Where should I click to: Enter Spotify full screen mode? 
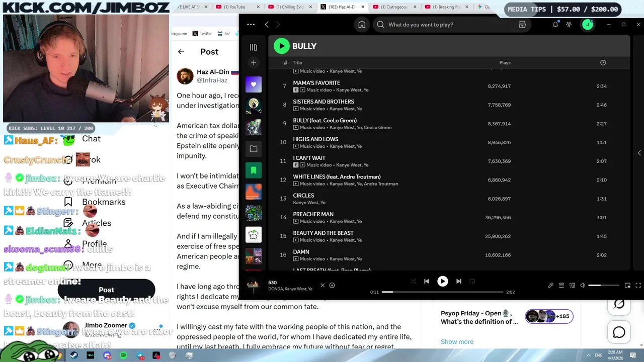638,286
